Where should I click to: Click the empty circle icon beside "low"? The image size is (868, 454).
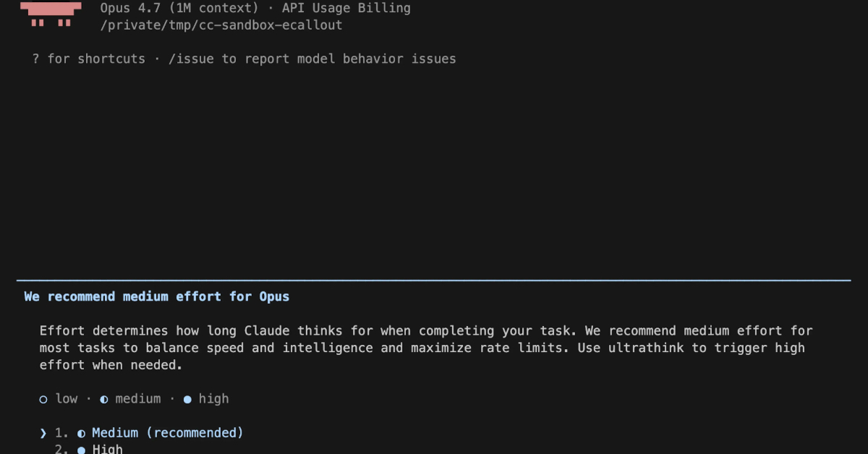43,399
